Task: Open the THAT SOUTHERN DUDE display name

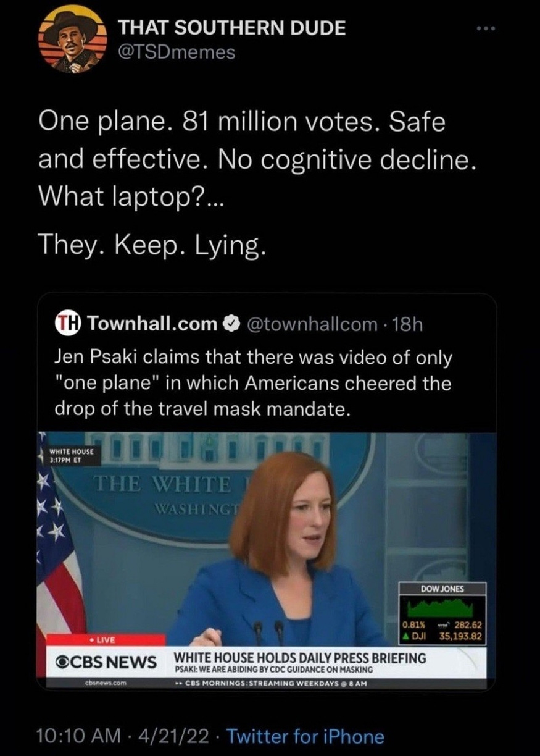Action: coord(232,28)
